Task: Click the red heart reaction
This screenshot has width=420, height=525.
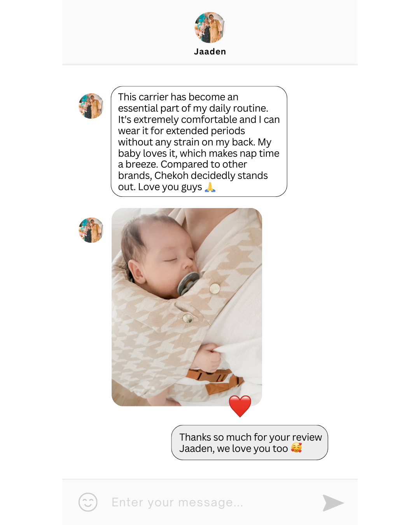Action: tap(240, 406)
